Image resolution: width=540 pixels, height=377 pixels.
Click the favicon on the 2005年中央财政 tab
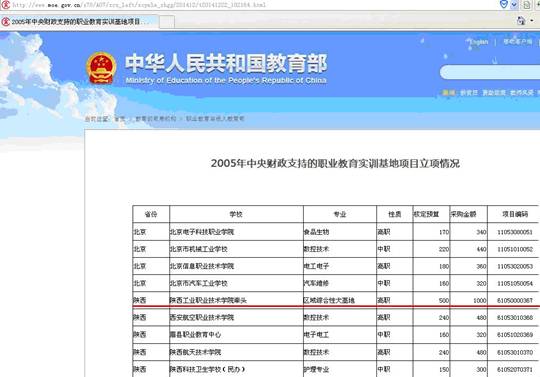coord(6,22)
